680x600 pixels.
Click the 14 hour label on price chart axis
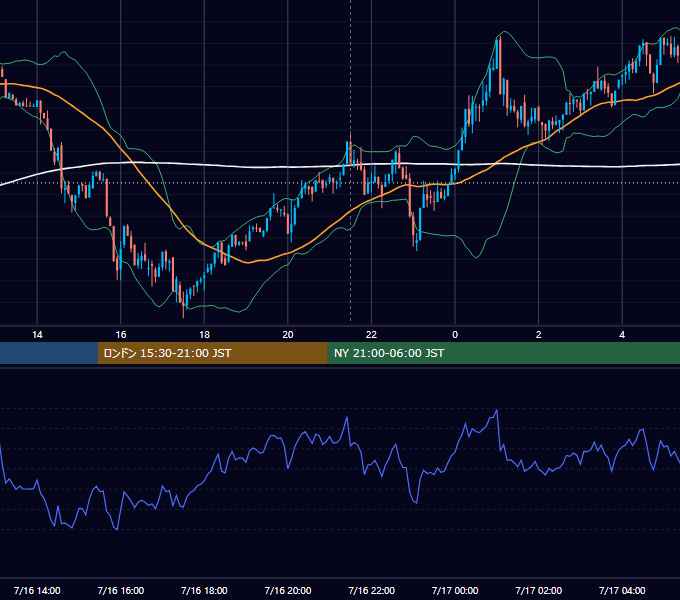pyautogui.click(x=37, y=334)
